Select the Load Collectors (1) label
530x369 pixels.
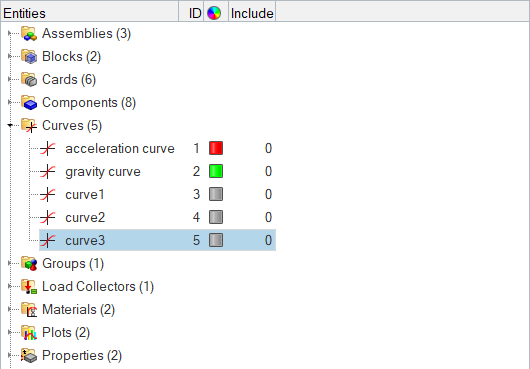(98, 286)
